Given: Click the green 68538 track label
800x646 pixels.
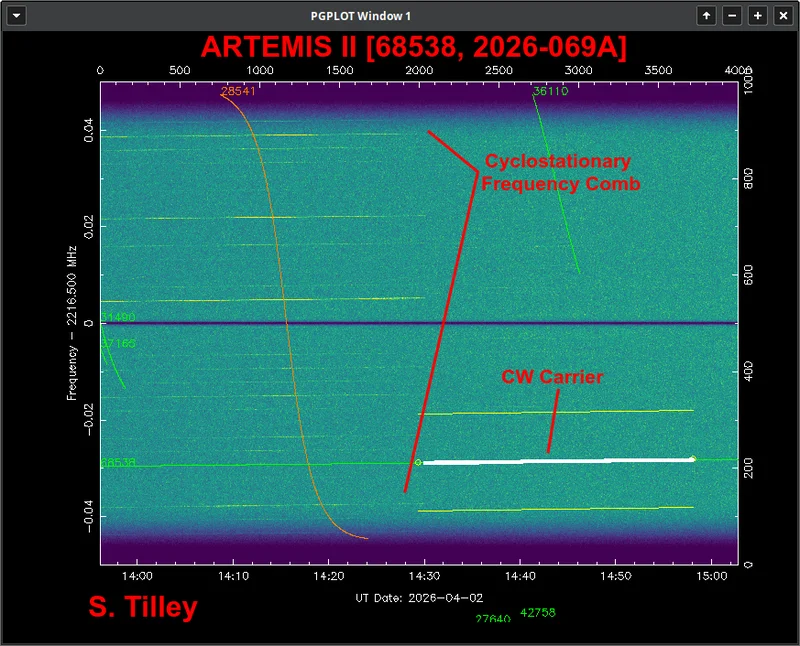Looking at the screenshot, I should [118, 463].
